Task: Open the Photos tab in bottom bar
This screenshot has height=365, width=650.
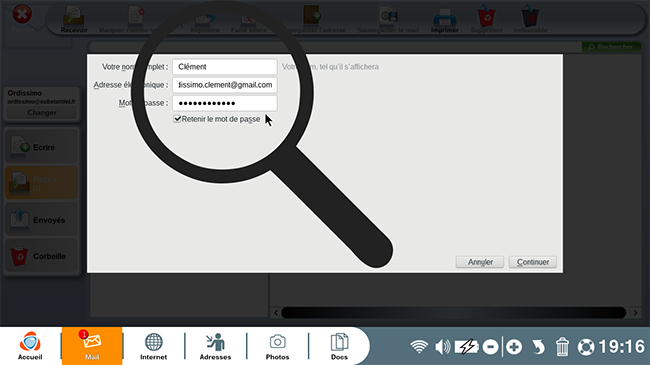Action: [277, 346]
